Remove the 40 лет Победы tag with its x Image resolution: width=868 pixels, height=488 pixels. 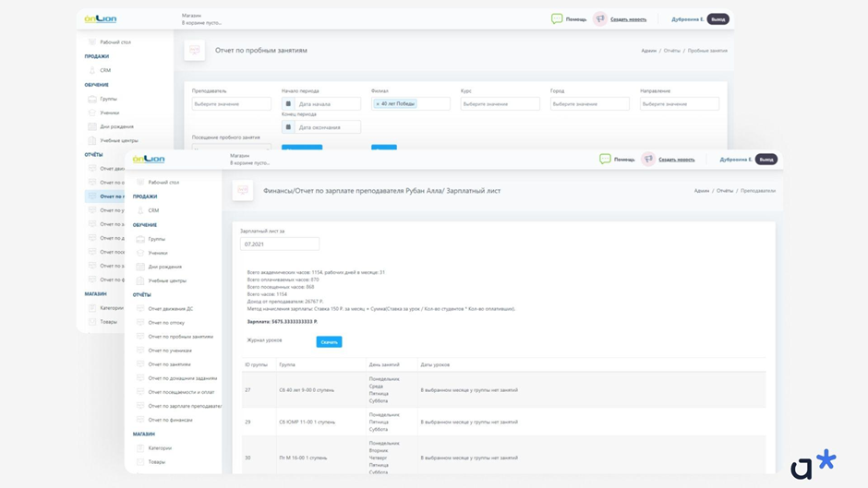378,104
